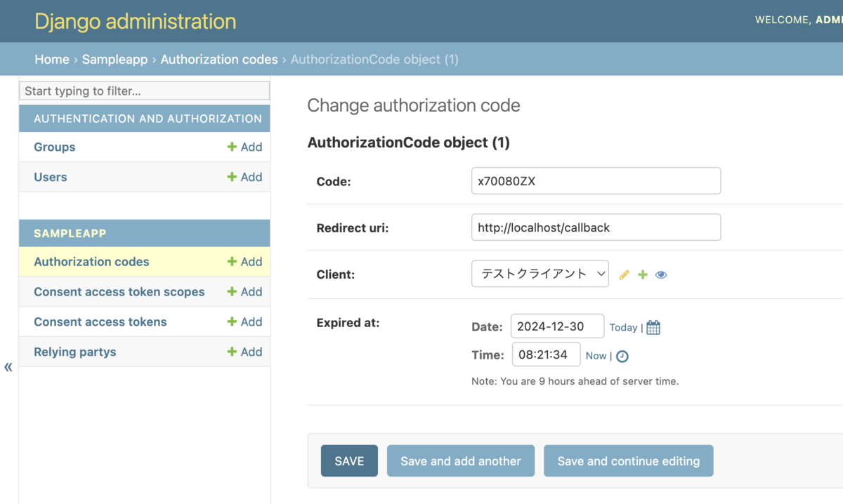The height and width of the screenshot is (504, 843).
Task: Click the Now shortcut link
Action: [x=596, y=356]
